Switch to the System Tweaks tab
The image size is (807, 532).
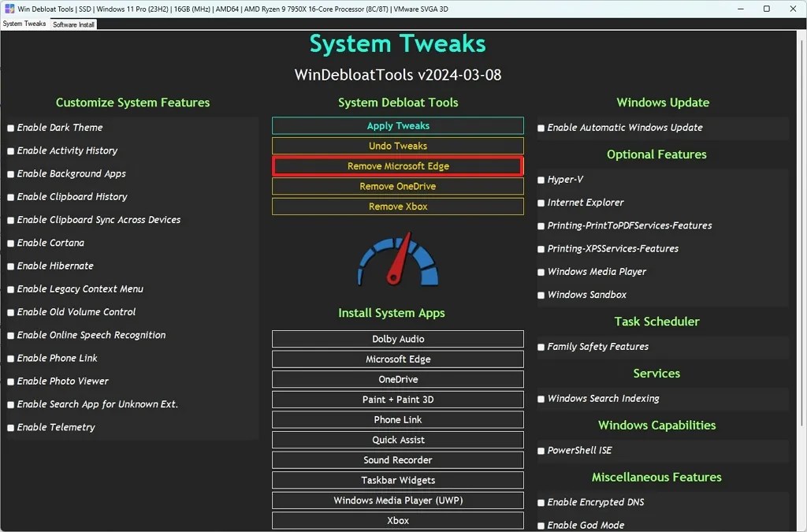click(24, 24)
